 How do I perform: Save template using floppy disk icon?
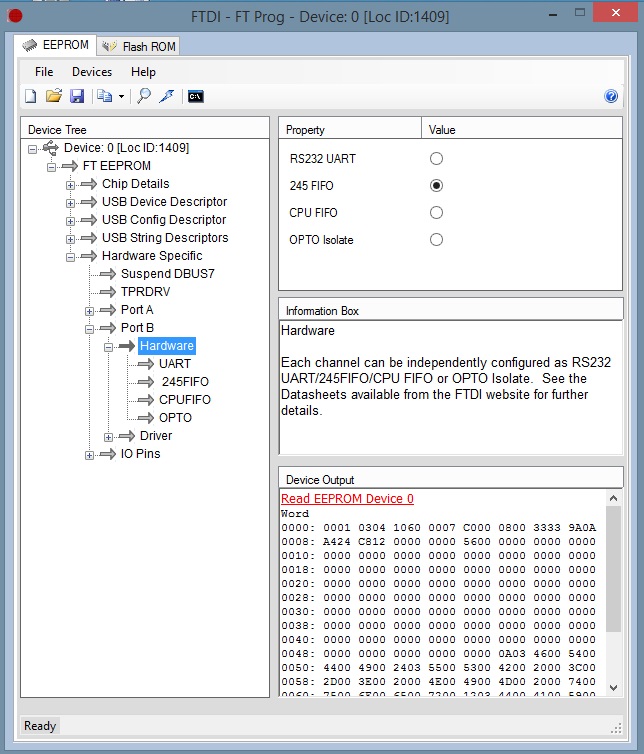pyautogui.click(x=77, y=96)
